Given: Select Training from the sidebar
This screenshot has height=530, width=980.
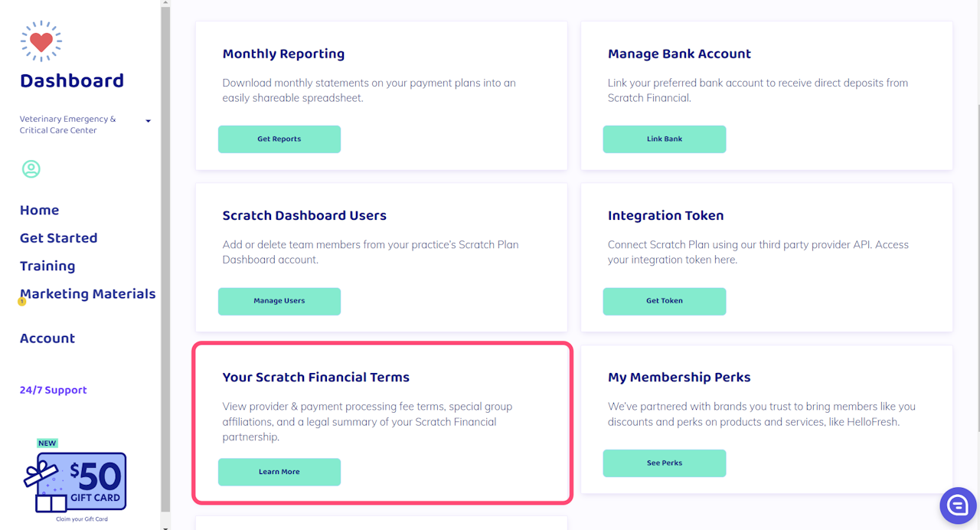Looking at the screenshot, I should [x=47, y=266].
